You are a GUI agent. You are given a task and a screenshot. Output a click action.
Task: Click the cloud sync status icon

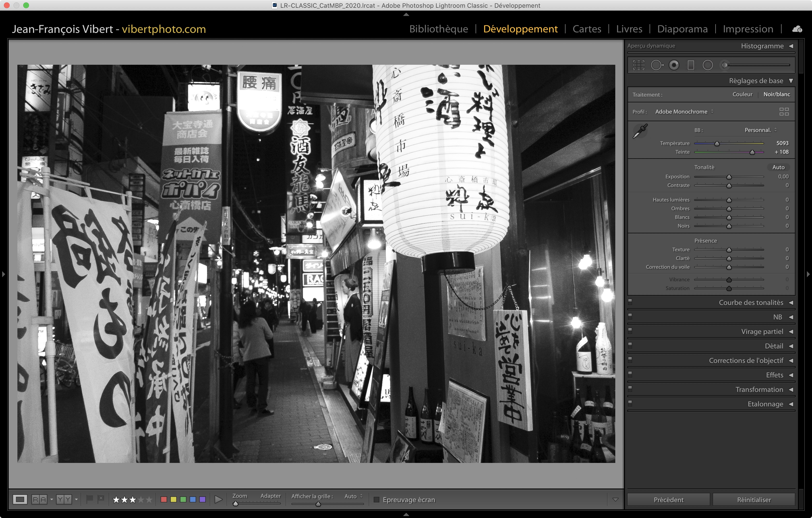pos(797,29)
